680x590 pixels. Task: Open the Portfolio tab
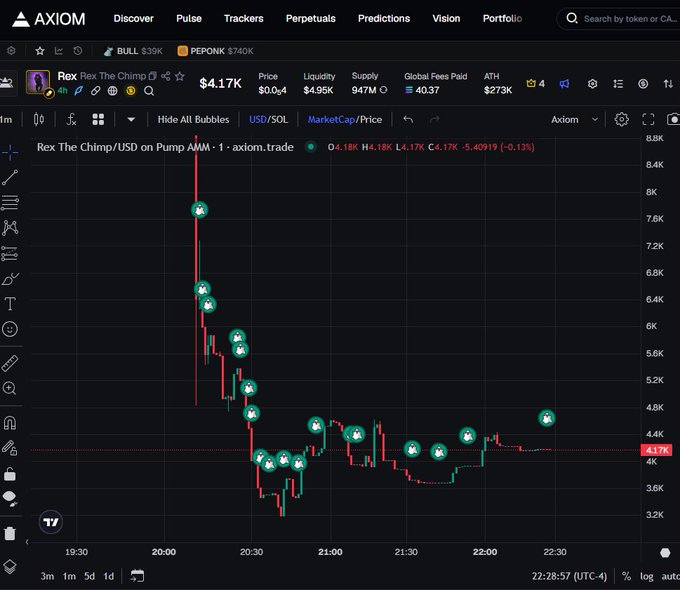click(502, 19)
